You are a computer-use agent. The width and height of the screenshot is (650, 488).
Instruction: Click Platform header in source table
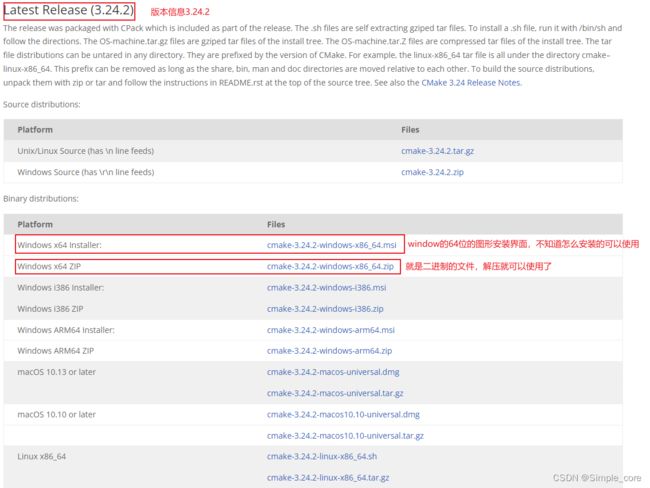tap(35, 130)
